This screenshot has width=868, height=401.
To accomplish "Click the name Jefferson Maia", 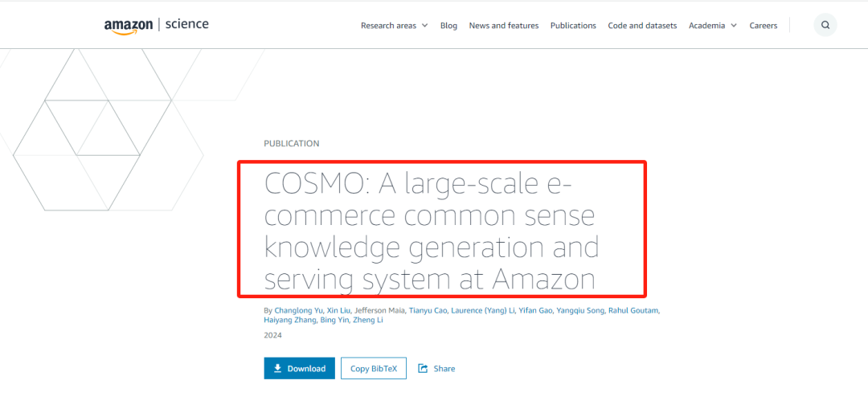I will 379,310.
